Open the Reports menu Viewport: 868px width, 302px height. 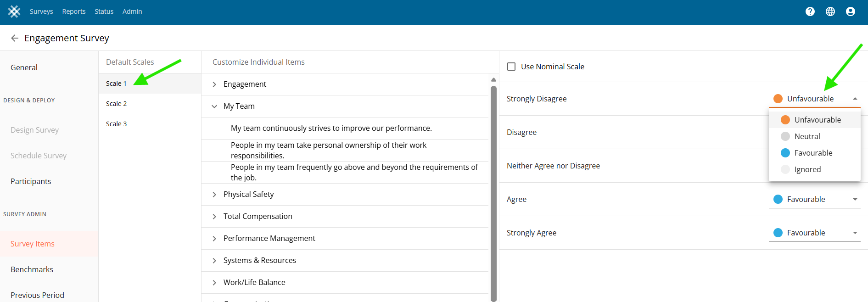(x=74, y=11)
